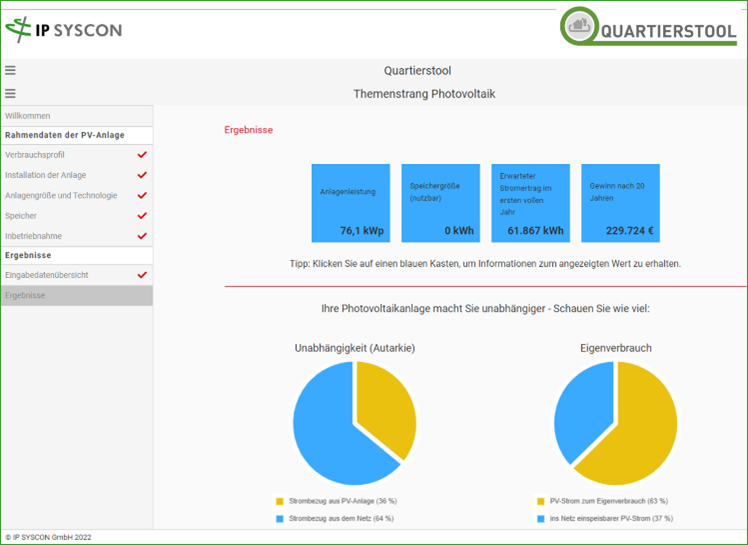748x545 pixels.
Task: Expand the Ergebnisse section header in sidebar
Action: [28, 255]
